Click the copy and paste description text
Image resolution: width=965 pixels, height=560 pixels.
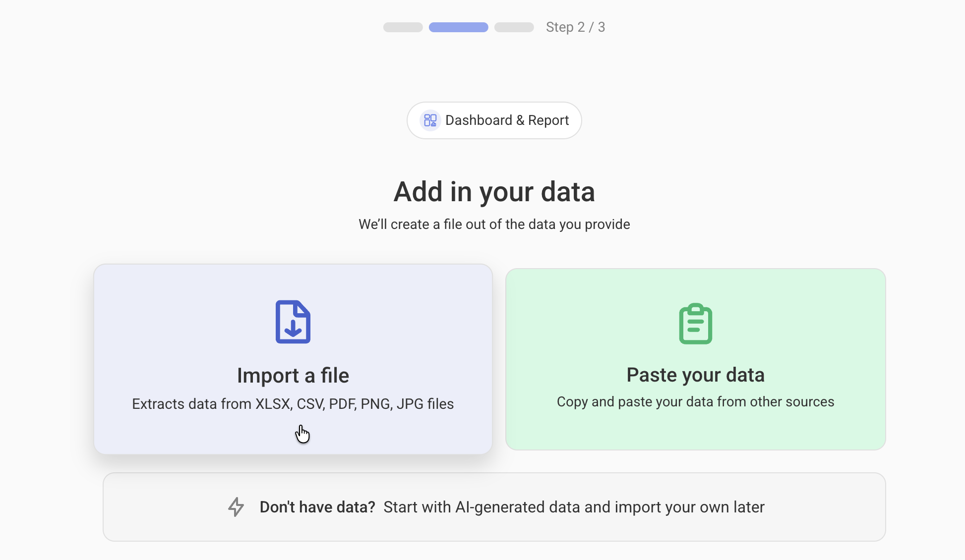[x=695, y=402]
